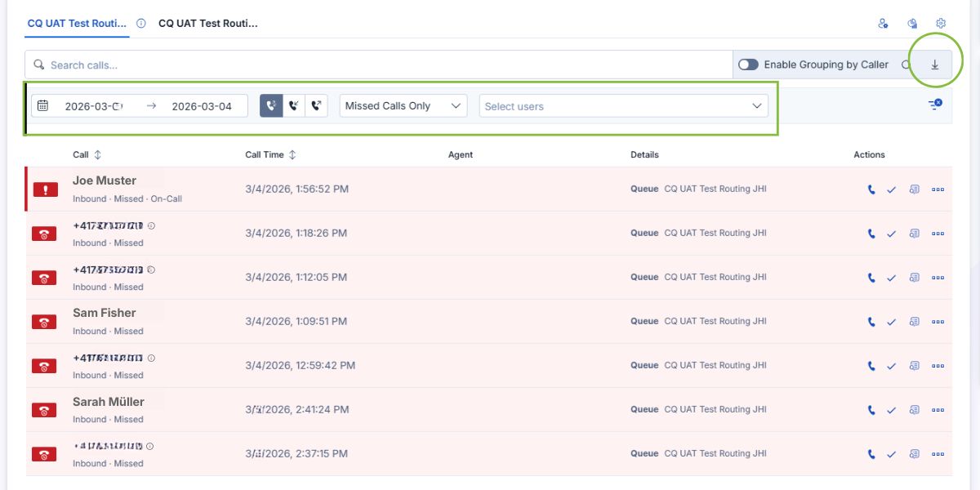
Task: Click the Details column header
Action: click(x=644, y=154)
